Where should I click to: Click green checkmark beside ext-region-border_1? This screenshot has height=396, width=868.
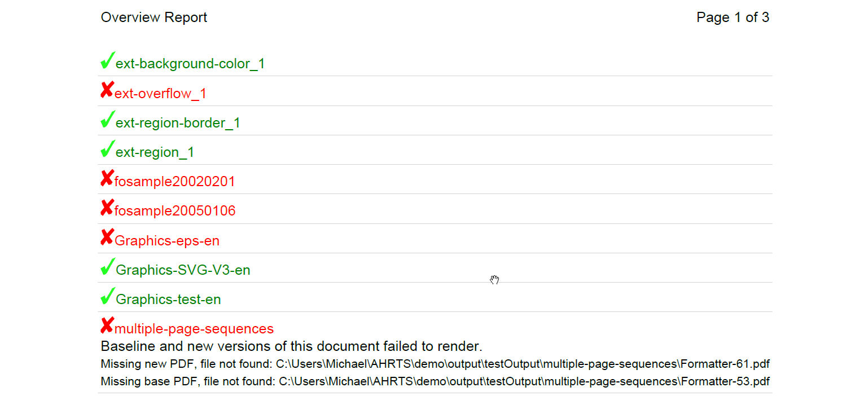click(107, 120)
